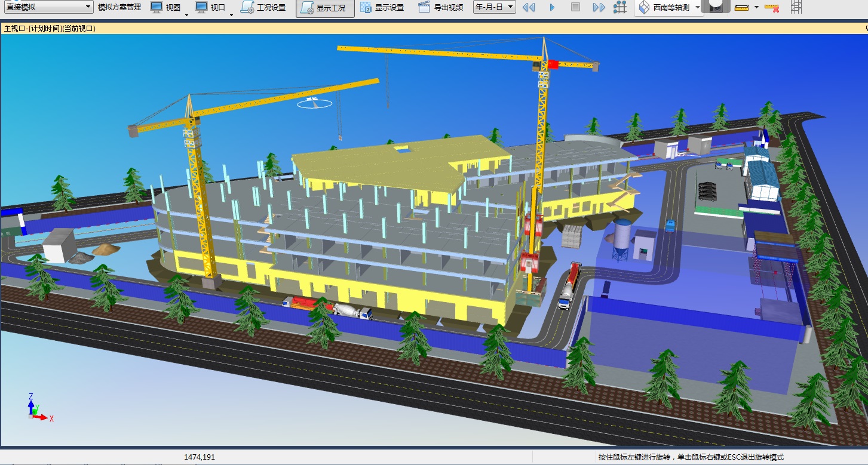Click the yellow ruler measure tool

click(x=741, y=7)
